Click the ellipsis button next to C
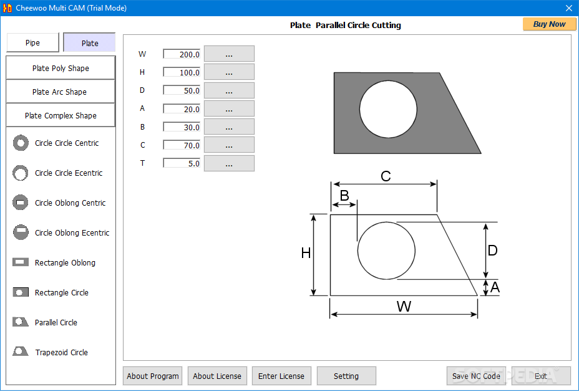Image resolution: width=579 pixels, height=392 pixels. (230, 145)
